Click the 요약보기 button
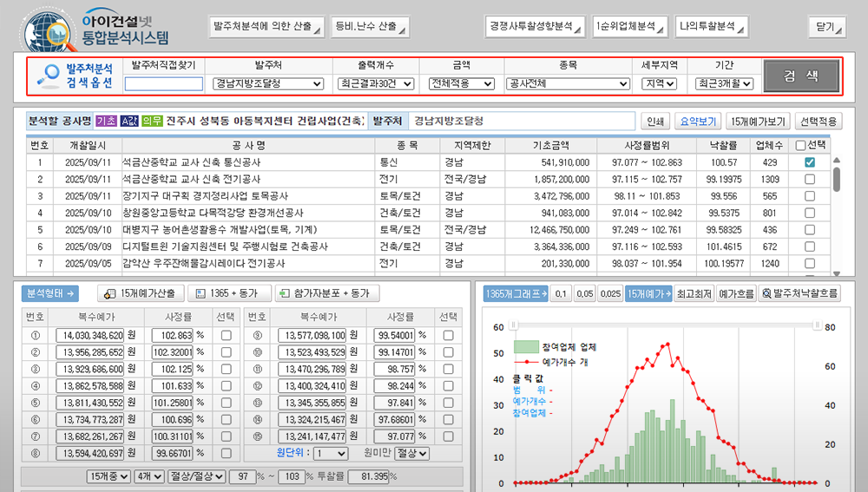 point(698,121)
